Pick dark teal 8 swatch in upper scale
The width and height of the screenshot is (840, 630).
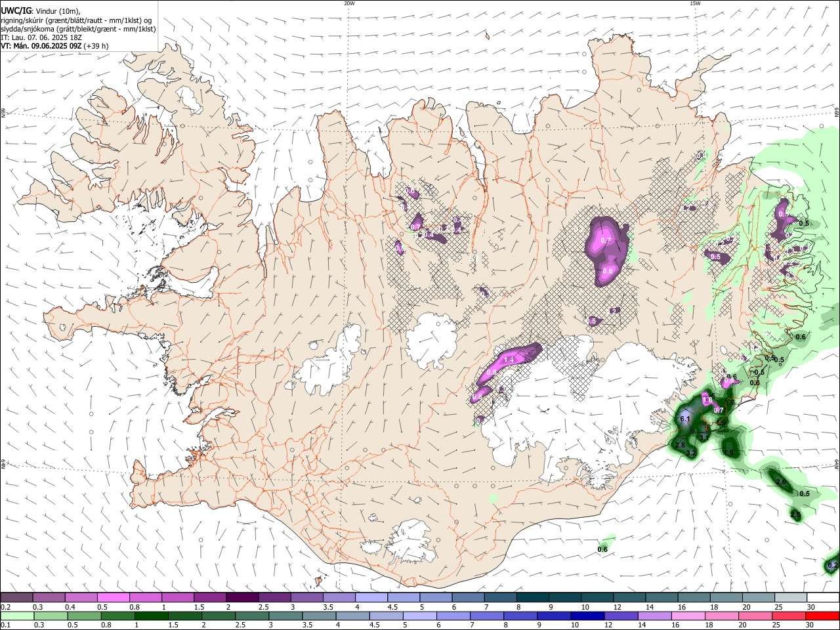click(533, 598)
